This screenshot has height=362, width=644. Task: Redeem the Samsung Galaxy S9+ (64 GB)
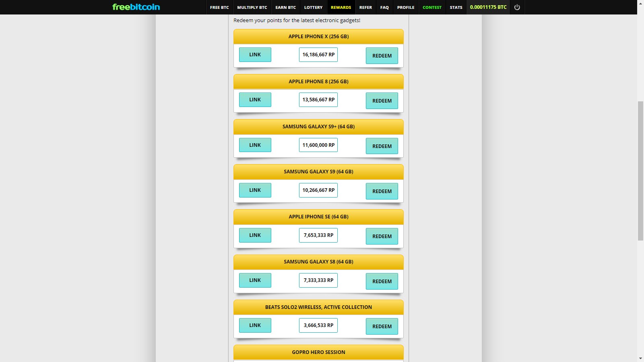tap(382, 146)
